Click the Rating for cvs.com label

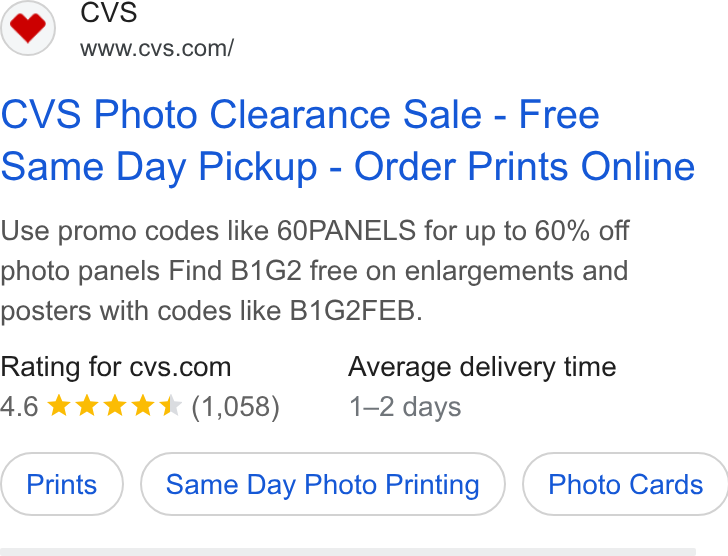116,367
